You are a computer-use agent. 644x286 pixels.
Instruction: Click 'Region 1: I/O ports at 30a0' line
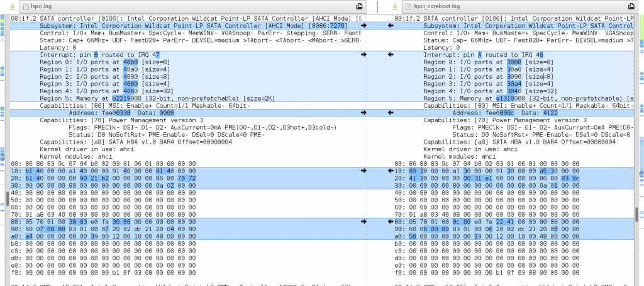pos(489,69)
